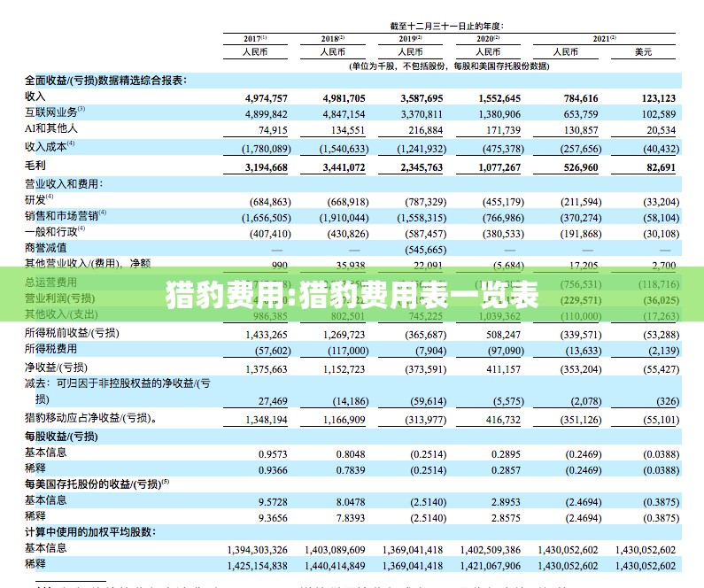Image resolution: width=704 pixels, height=588 pixels.
Task: Select the 营业收入和费用 section label
Action: point(64,184)
